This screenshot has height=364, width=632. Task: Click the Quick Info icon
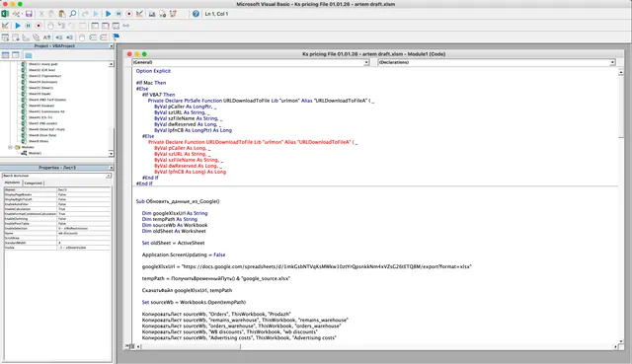pos(26,37)
